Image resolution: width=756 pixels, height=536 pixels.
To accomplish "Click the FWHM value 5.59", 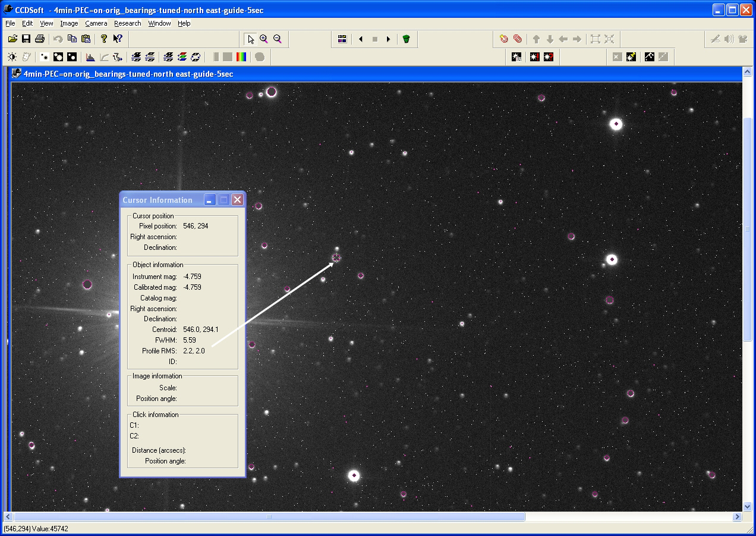I will click(x=190, y=340).
